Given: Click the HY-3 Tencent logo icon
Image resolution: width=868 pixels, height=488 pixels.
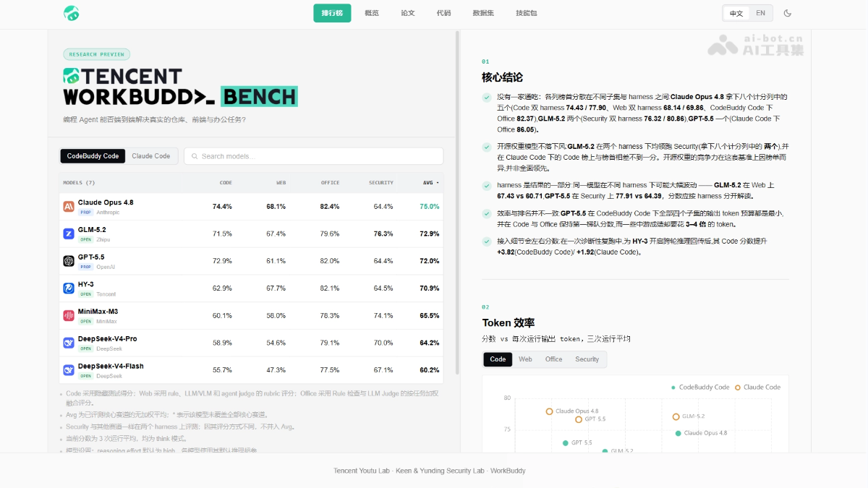Looking at the screenshot, I should (69, 288).
